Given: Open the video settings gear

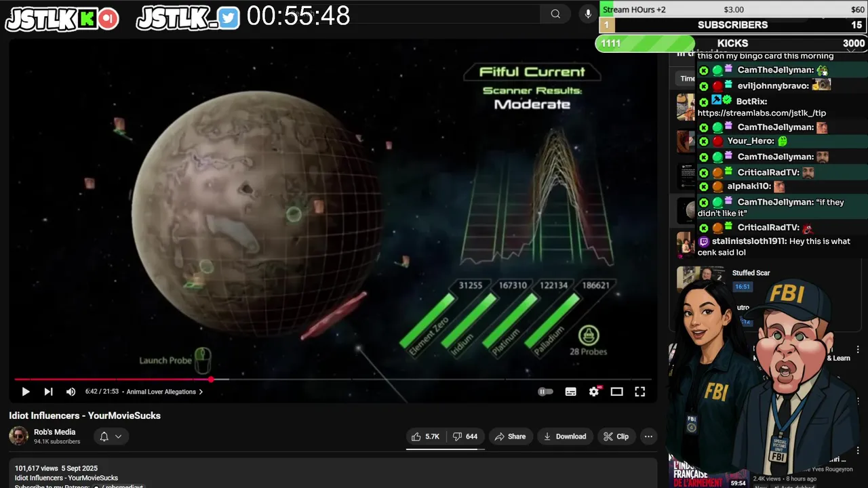Looking at the screenshot, I should click(x=594, y=392).
